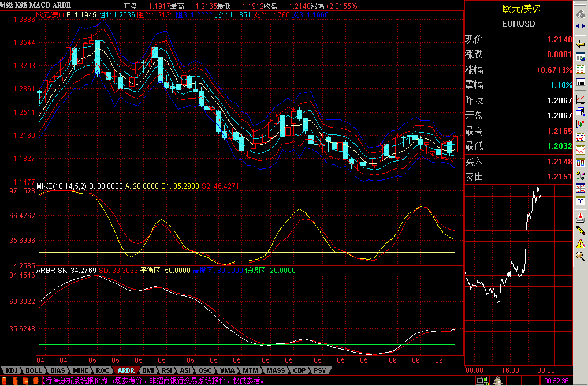The image size is (588, 386).
Task: Click the network connection status icon
Action: point(481,380)
